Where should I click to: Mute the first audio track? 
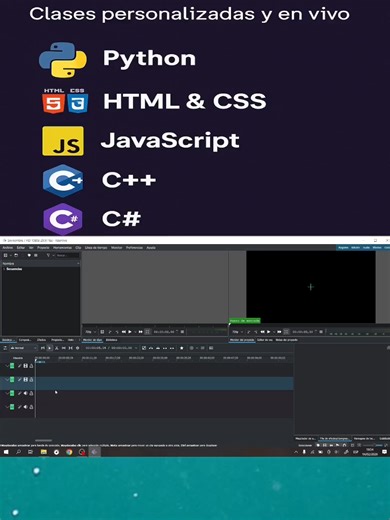tap(25, 393)
